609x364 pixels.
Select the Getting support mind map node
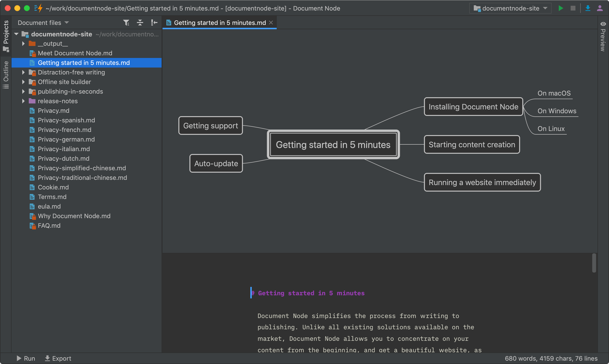[x=211, y=125]
